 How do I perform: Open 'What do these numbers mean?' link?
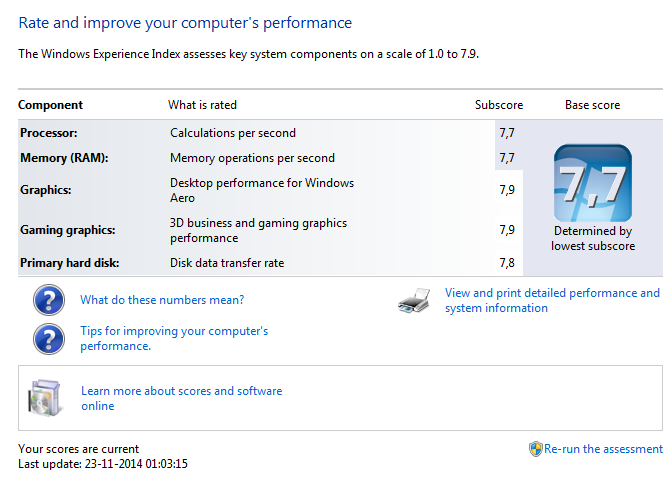[x=162, y=300]
